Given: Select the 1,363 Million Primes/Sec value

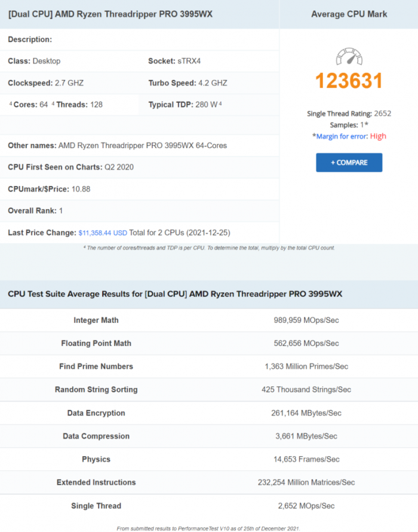Looking at the screenshot, I should tap(306, 366).
